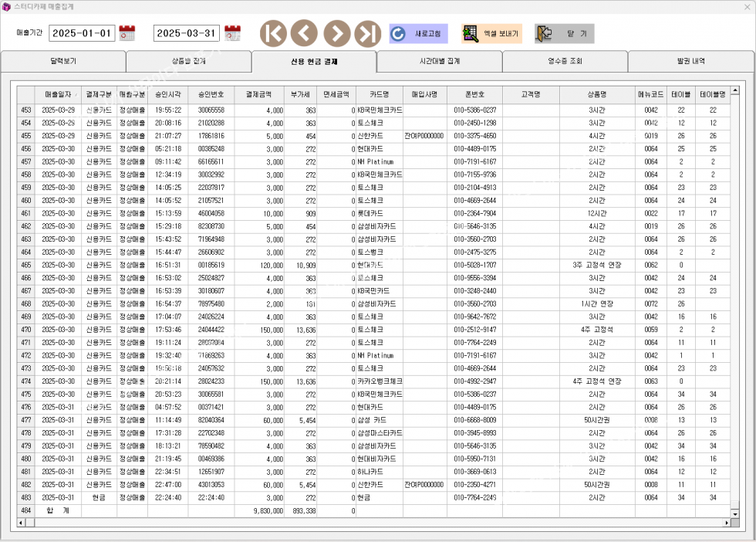This screenshot has height=542, width=756.
Task: Click menu code 0022
Action: coord(651,213)
